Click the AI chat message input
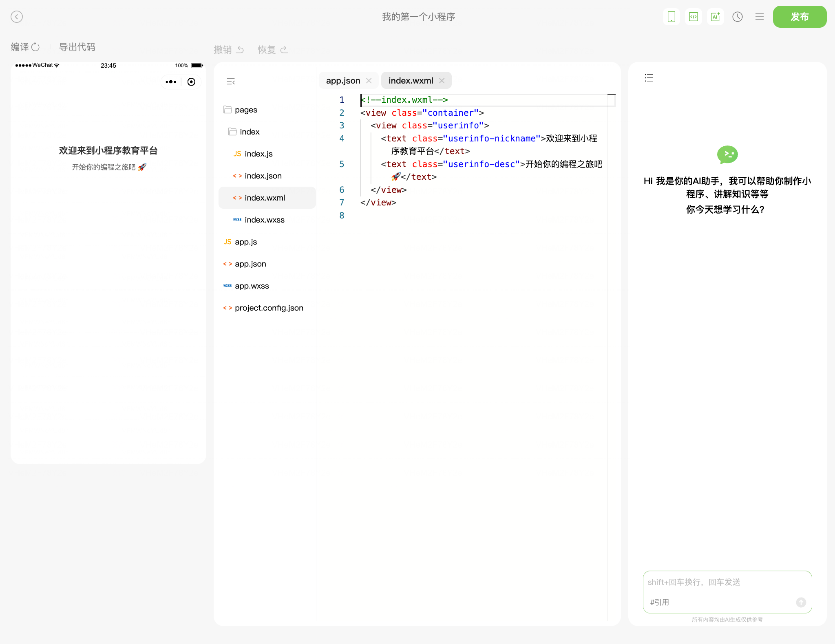 point(727,583)
